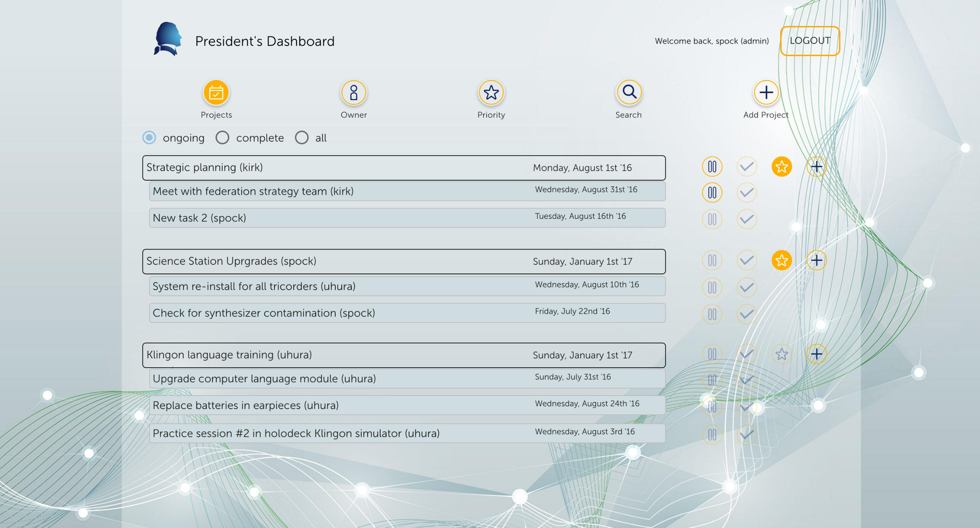
Task: Click the President's Dashboard logo
Action: click(168, 39)
